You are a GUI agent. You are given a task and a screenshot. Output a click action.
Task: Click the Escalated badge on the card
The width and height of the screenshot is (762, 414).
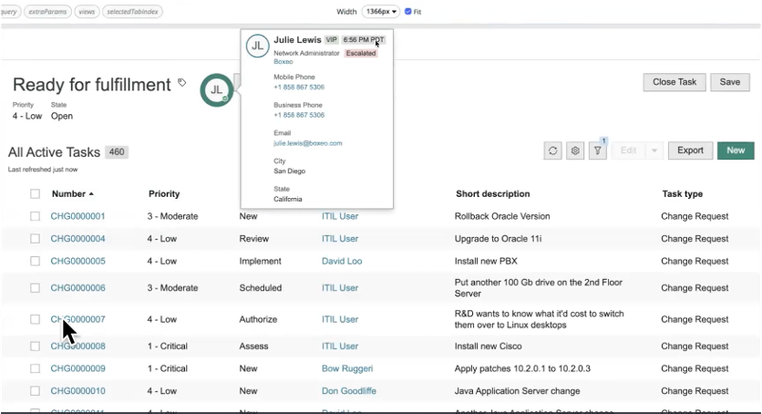(x=361, y=53)
